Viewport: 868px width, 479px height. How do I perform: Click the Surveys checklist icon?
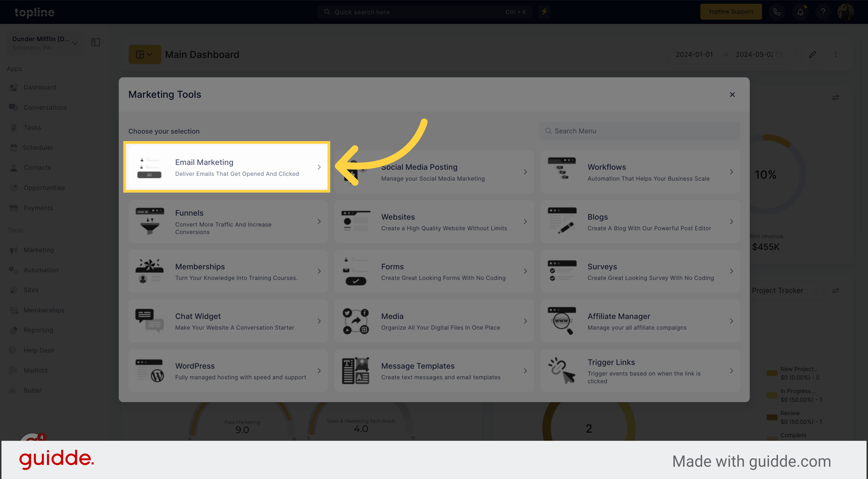(562, 270)
